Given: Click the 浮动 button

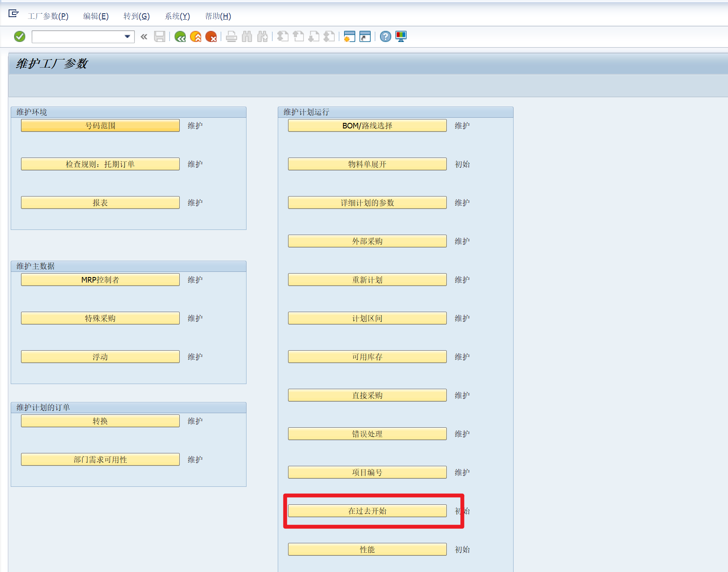Looking at the screenshot, I should click(100, 357).
